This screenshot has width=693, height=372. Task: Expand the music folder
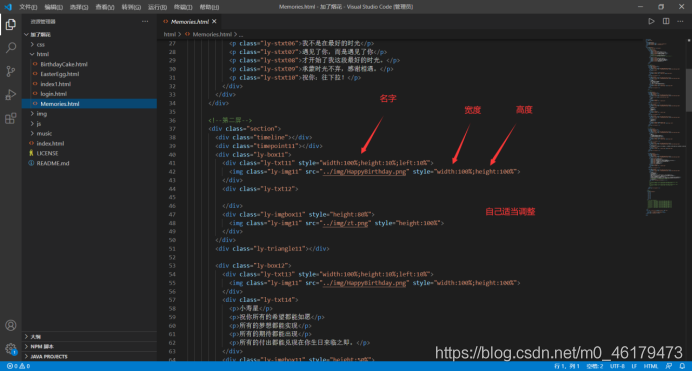click(x=89, y=133)
